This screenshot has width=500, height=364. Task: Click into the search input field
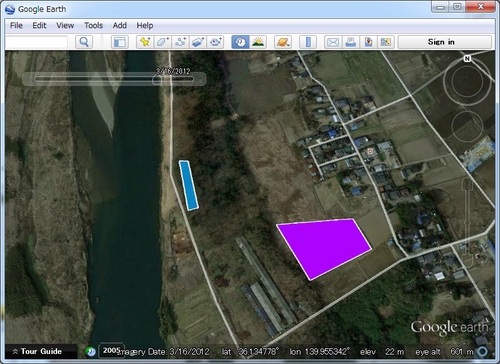tap(36, 42)
